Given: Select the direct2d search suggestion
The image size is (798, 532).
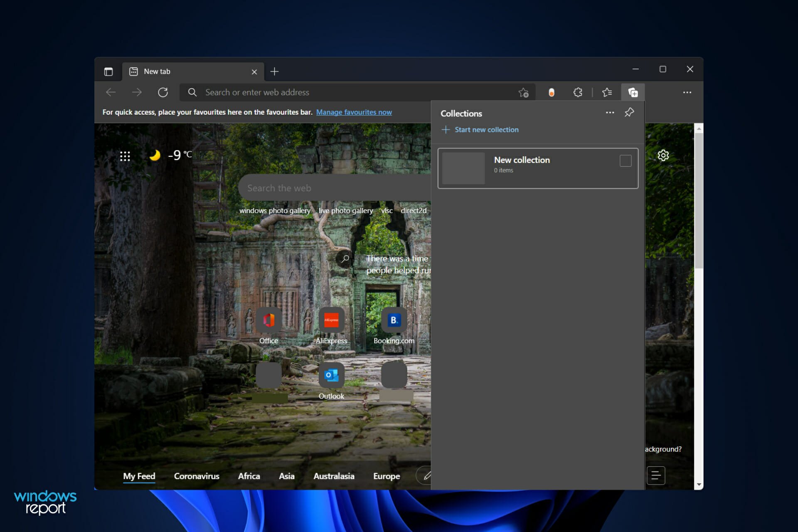Looking at the screenshot, I should [x=414, y=211].
